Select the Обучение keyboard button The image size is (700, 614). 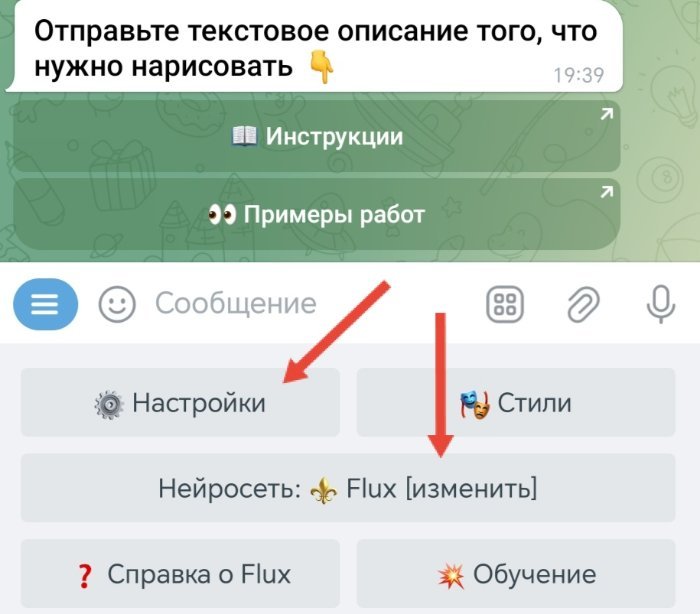pos(516,573)
